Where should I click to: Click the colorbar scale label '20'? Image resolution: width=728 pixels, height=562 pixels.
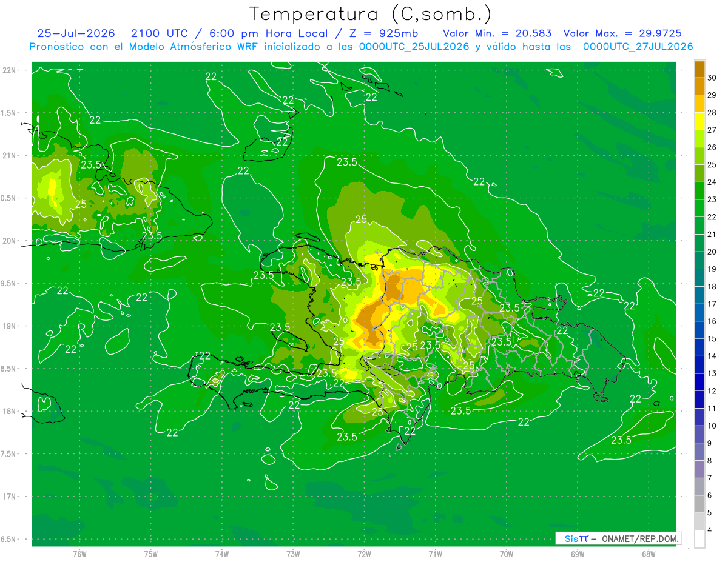coord(712,252)
